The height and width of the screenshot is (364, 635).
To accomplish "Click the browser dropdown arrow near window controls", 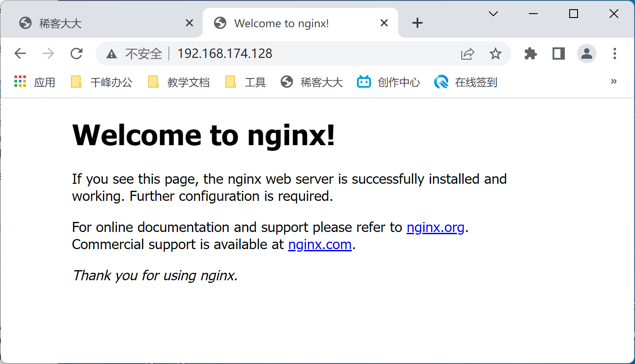I will (493, 14).
